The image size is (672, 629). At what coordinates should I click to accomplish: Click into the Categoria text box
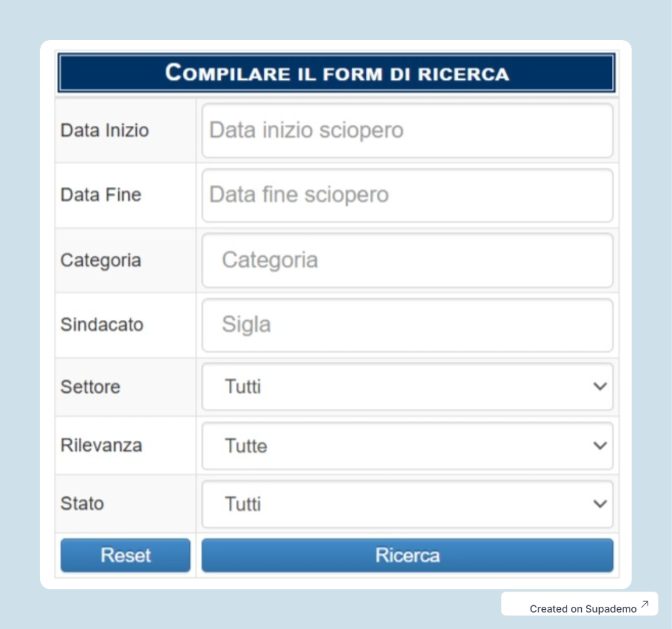(x=407, y=260)
